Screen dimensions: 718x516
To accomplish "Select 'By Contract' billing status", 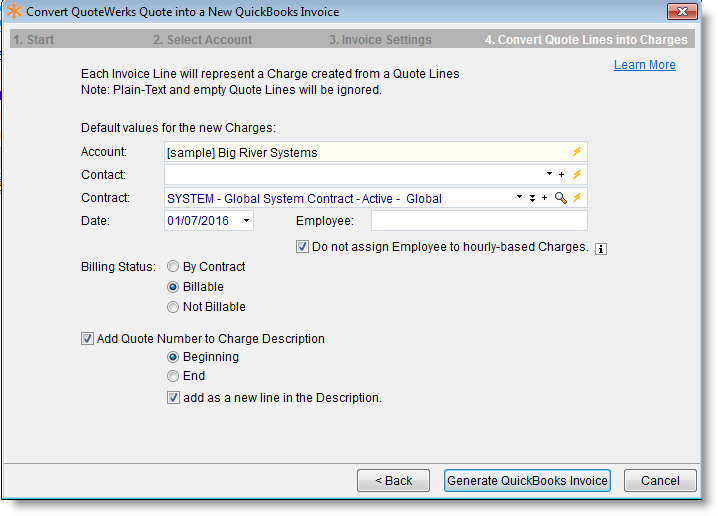I will [174, 267].
